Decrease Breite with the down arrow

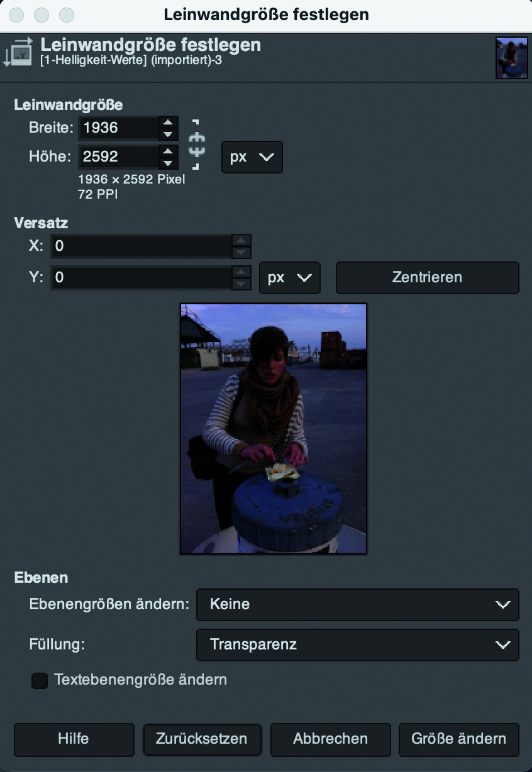[x=168, y=134]
